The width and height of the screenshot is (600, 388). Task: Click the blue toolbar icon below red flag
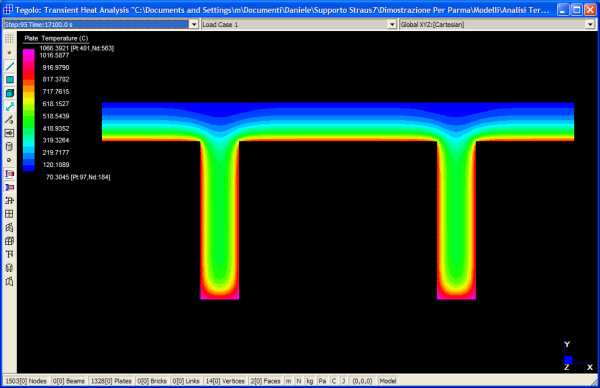point(10,187)
